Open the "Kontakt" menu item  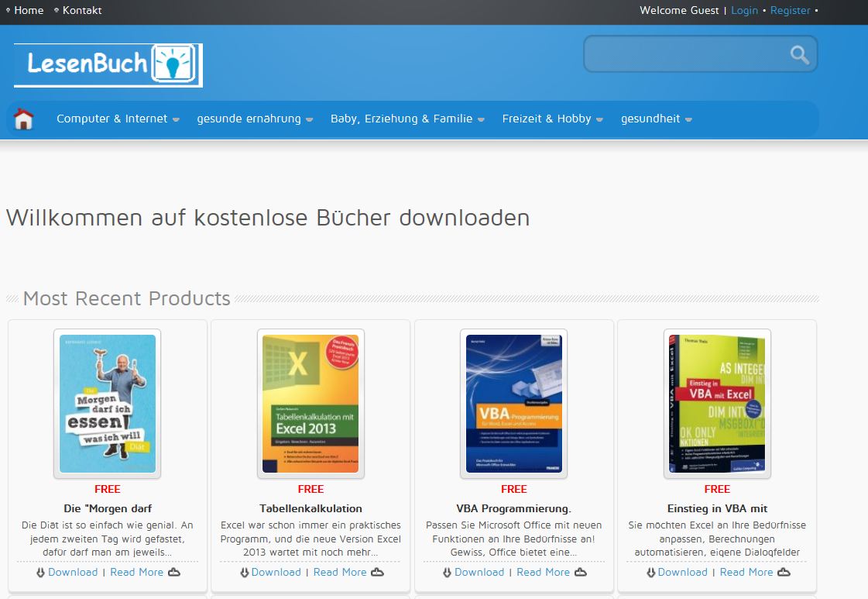(81, 10)
